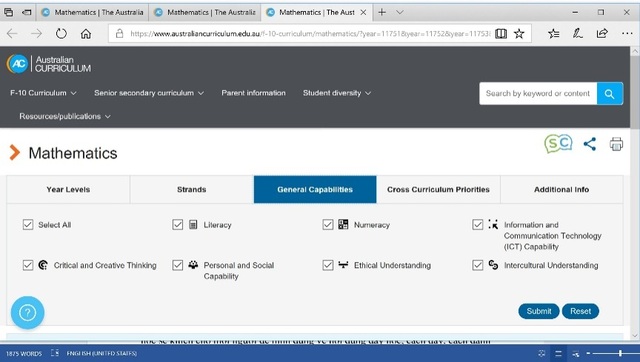This screenshot has width=640, height=362.
Task: Toggle Critical and Creative Thinking checkbox
Action: (x=28, y=265)
